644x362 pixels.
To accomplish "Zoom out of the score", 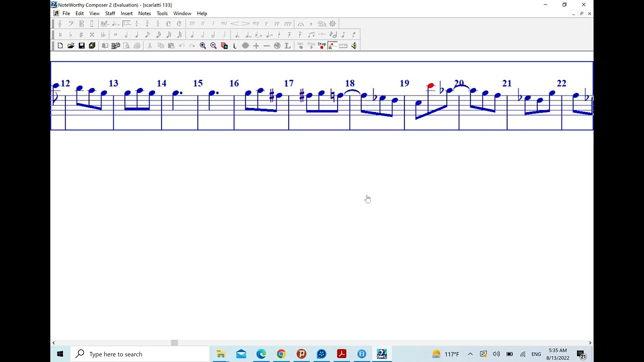I will click(x=213, y=46).
